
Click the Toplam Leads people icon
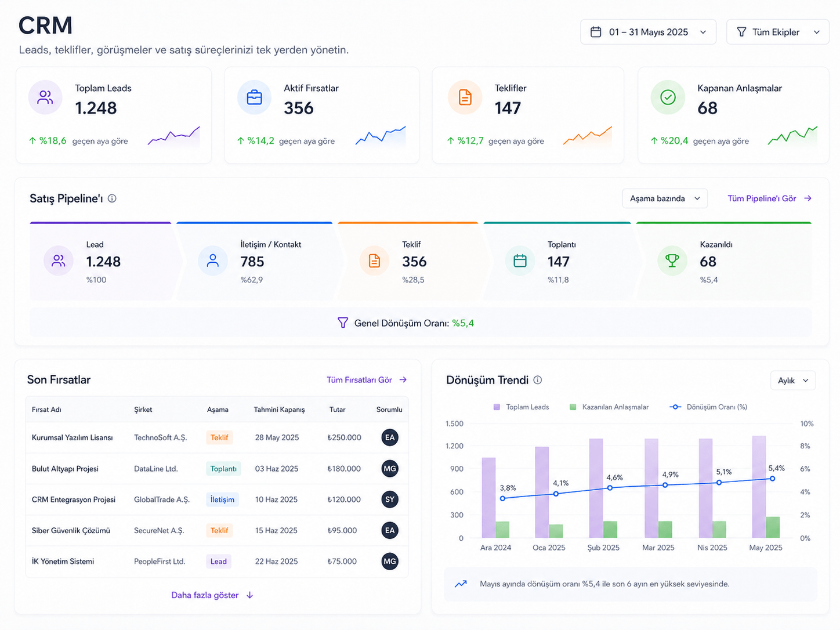45,97
